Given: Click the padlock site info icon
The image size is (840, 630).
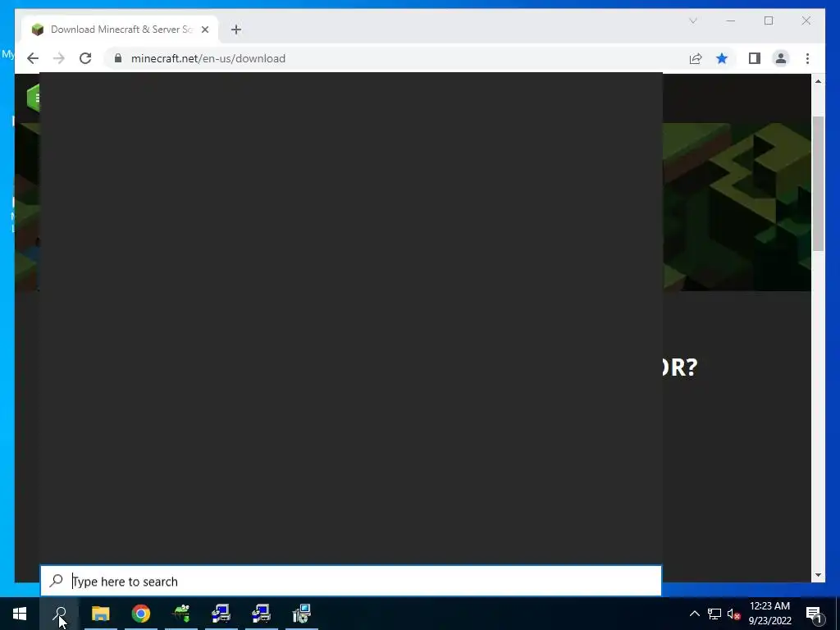Looking at the screenshot, I should click(118, 58).
